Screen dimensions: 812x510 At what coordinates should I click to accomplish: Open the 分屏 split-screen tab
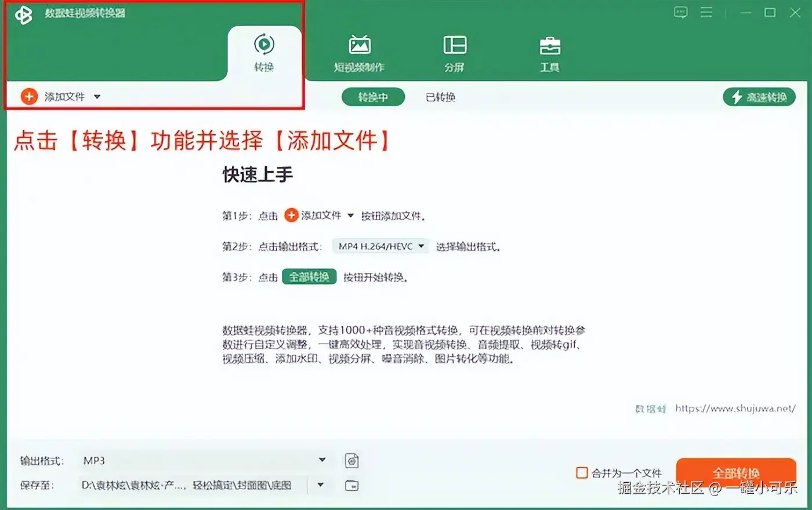[x=455, y=53]
